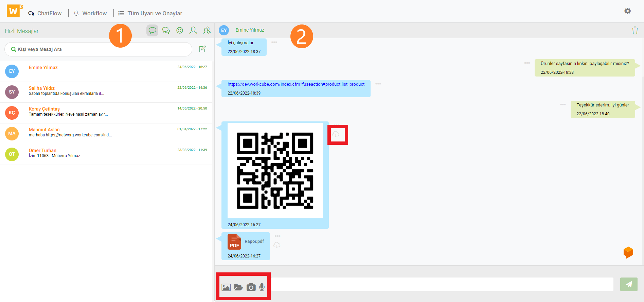Click the SY avatar of Saliha Yıldız

pos(12,92)
